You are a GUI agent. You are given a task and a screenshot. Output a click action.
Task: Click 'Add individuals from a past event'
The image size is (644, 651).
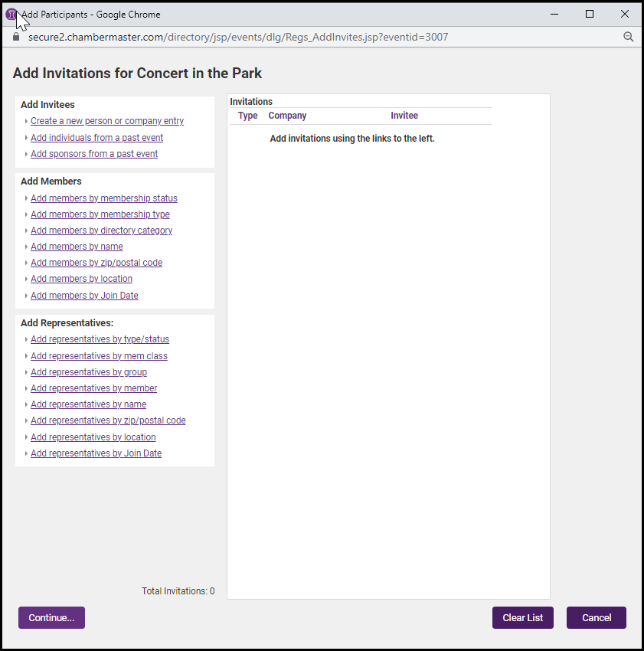click(96, 138)
